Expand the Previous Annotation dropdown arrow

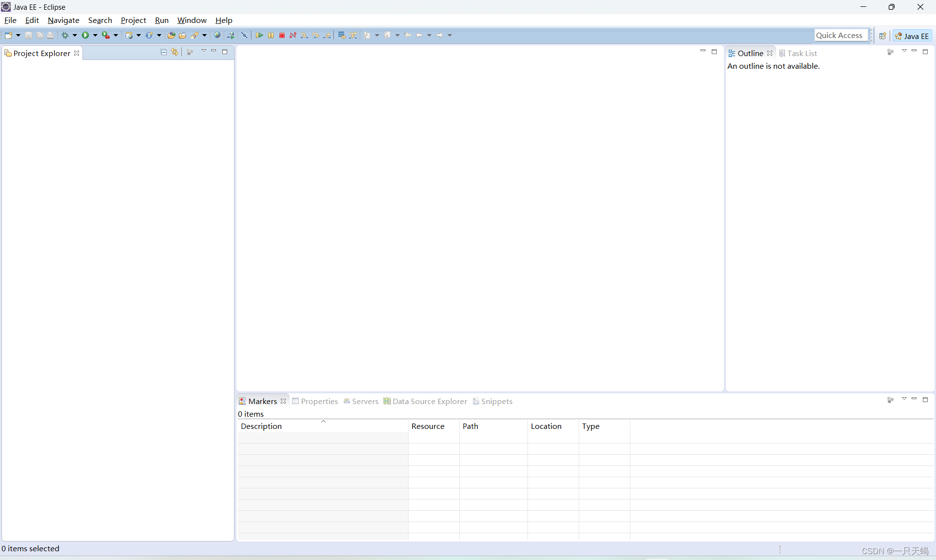(x=397, y=35)
